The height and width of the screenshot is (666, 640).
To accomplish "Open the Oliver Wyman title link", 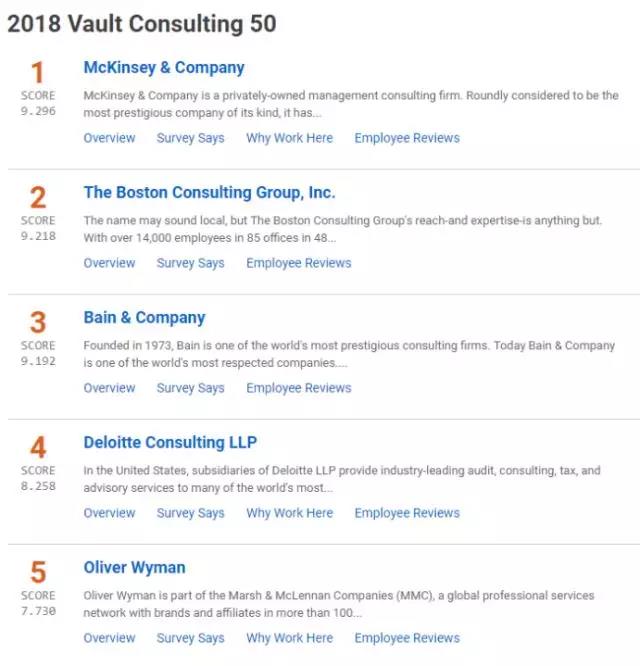I will (x=134, y=568).
